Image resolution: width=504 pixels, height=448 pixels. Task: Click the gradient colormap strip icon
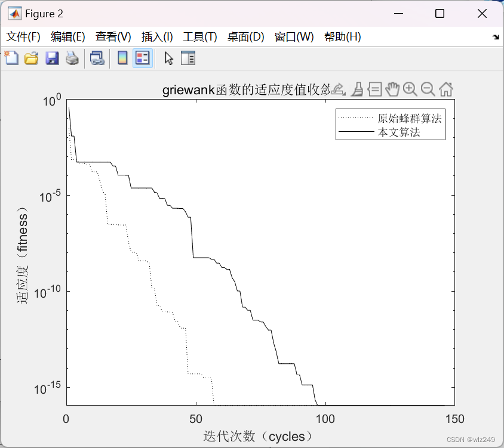(x=123, y=58)
